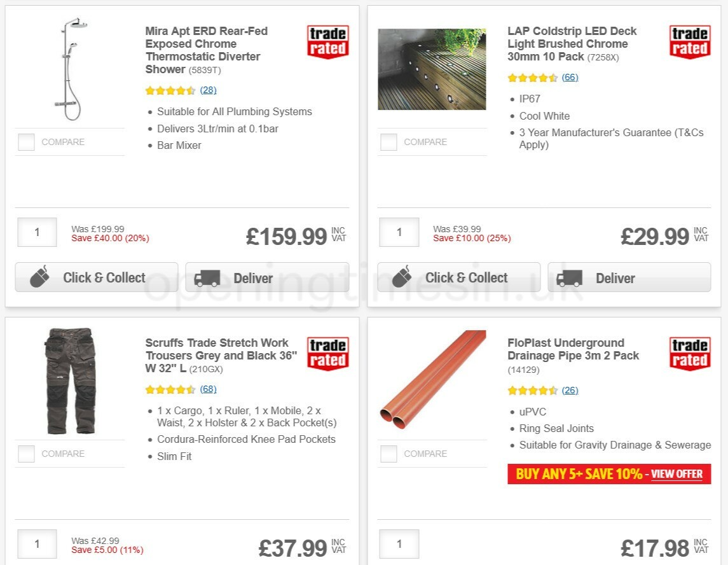Click the Deliver button for LAP deck light
Screen dimensions: 728x565
click(628, 277)
